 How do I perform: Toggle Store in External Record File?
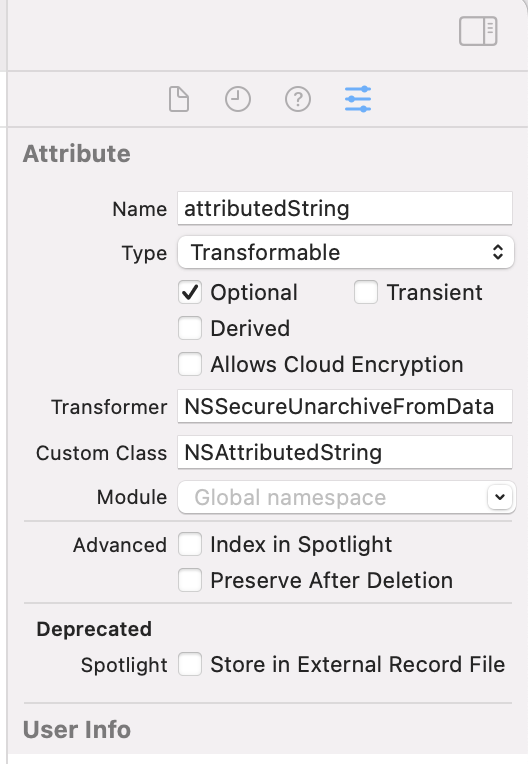point(190,665)
